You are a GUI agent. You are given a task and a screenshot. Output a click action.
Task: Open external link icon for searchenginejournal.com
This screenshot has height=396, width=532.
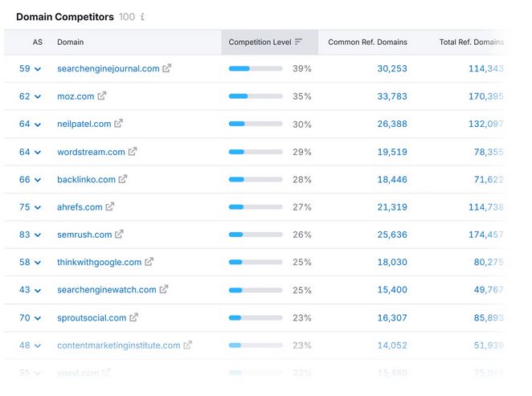(166, 68)
